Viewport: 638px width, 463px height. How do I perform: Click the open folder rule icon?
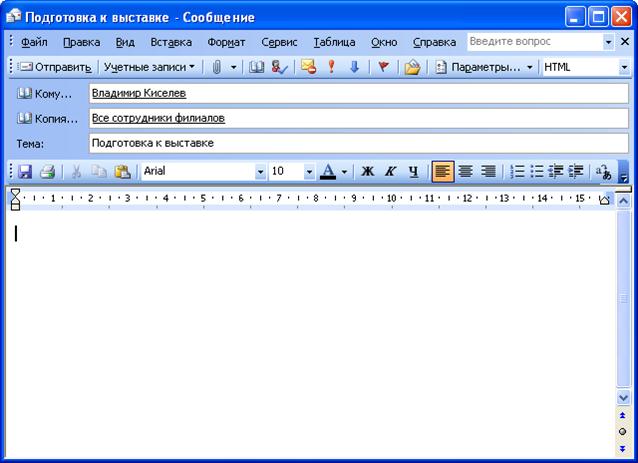412,67
